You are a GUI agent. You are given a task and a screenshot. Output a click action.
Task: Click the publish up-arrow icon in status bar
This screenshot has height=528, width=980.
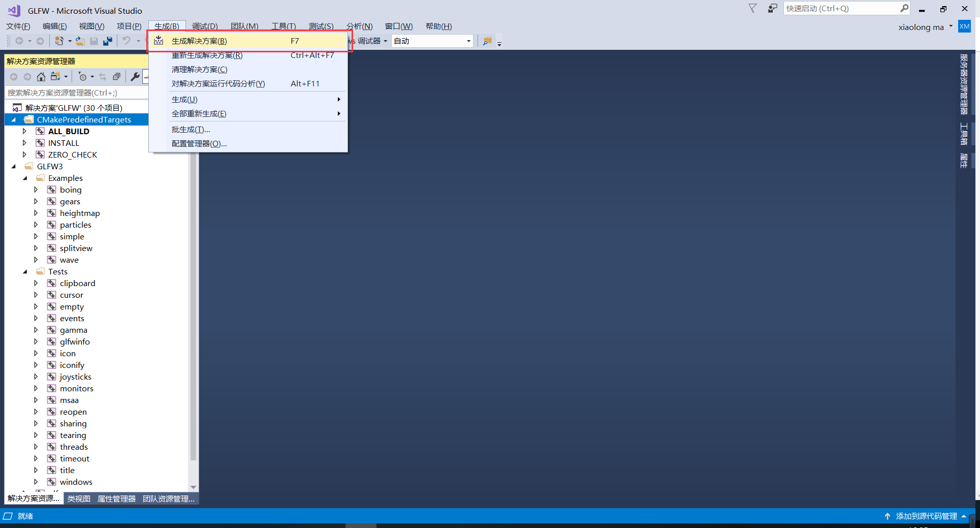[888, 516]
